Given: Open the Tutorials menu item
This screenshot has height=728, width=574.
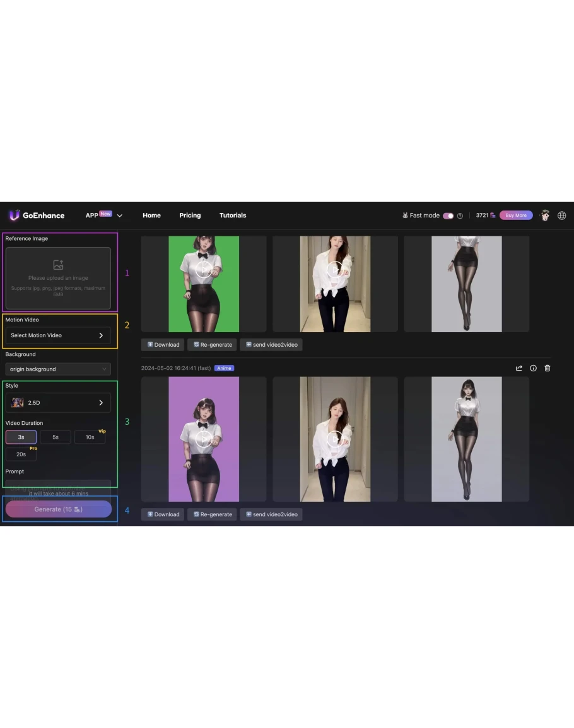Looking at the screenshot, I should 233,216.
